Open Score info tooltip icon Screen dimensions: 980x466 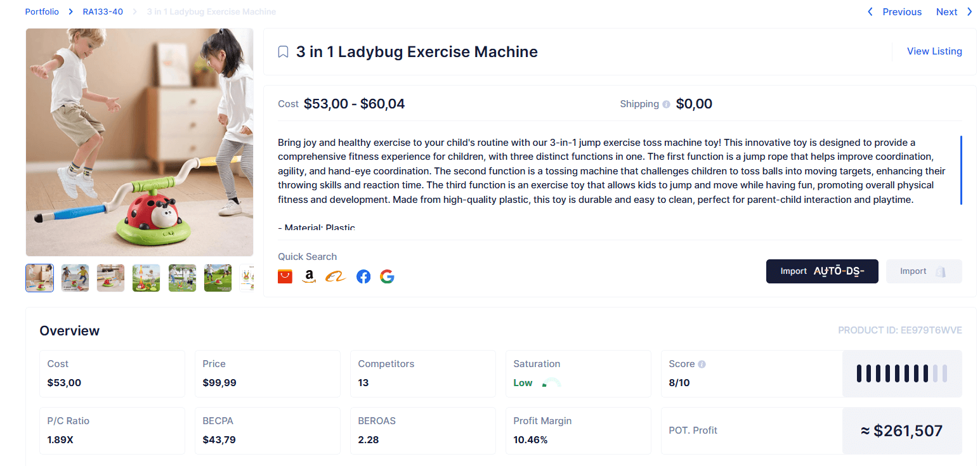(702, 365)
